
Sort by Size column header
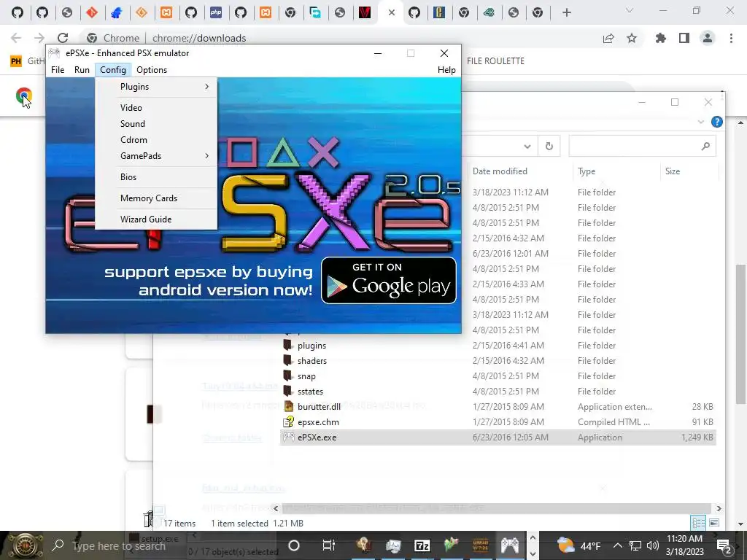coord(672,171)
